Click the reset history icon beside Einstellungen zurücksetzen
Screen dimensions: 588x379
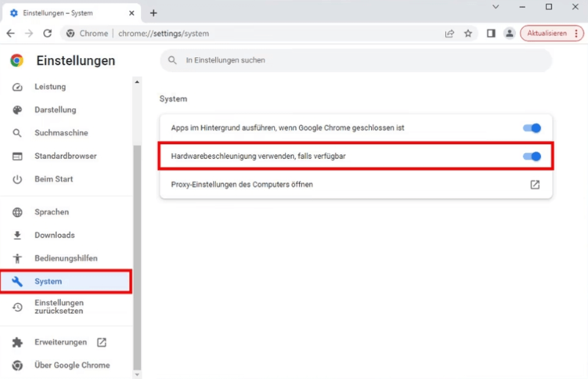point(17,308)
